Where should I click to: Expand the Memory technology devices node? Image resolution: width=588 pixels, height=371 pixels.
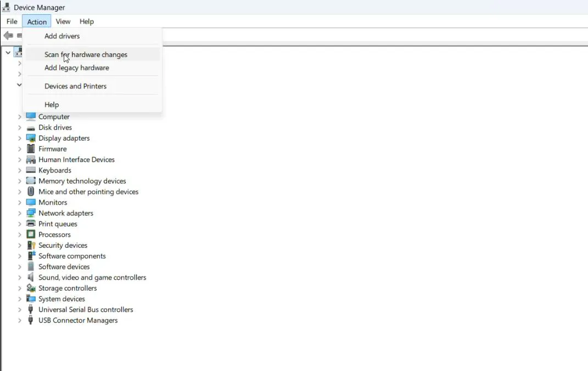[20, 181]
